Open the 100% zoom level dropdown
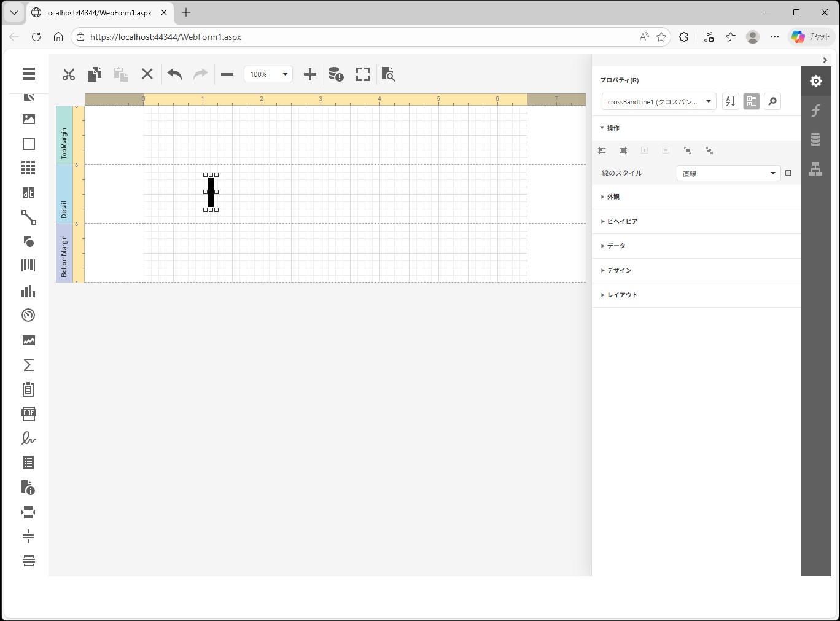This screenshot has width=840, height=621. point(268,74)
